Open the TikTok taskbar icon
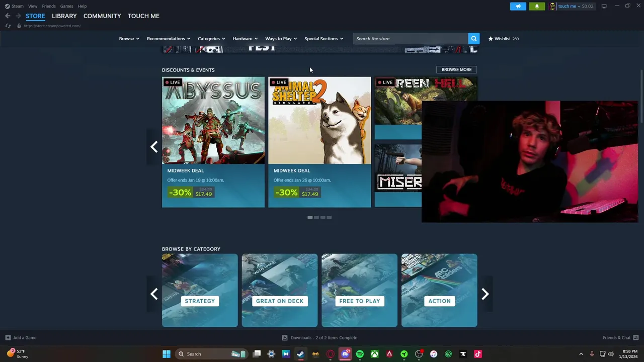The image size is (644, 362). pos(478,354)
